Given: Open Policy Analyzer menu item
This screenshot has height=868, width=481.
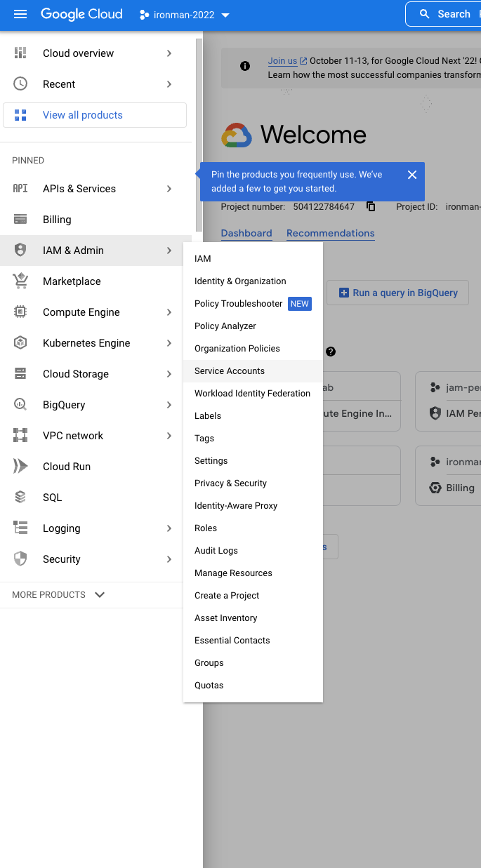Looking at the screenshot, I should (x=253, y=326).
